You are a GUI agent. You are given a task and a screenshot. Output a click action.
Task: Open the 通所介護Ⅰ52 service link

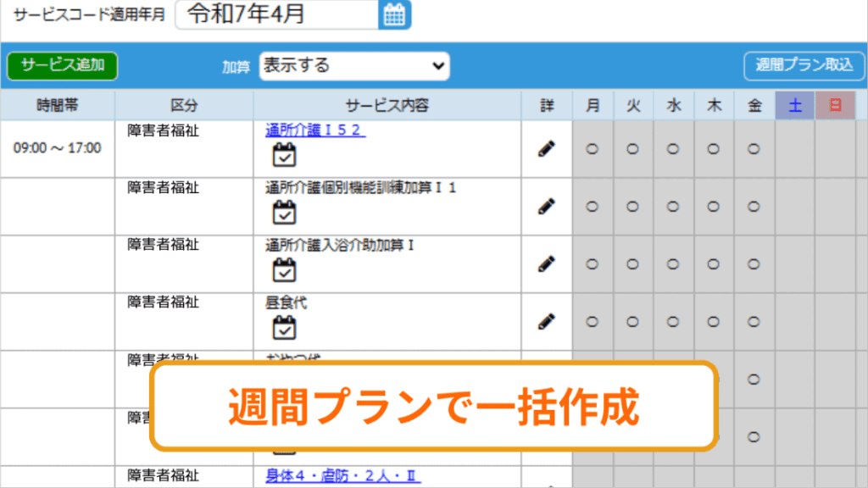[x=315, y=130]
